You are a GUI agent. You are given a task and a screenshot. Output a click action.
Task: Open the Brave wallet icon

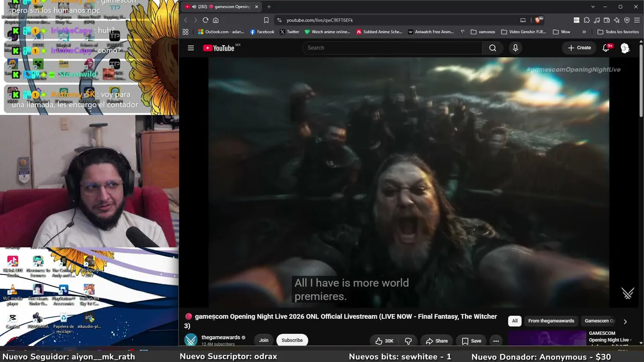607,20
